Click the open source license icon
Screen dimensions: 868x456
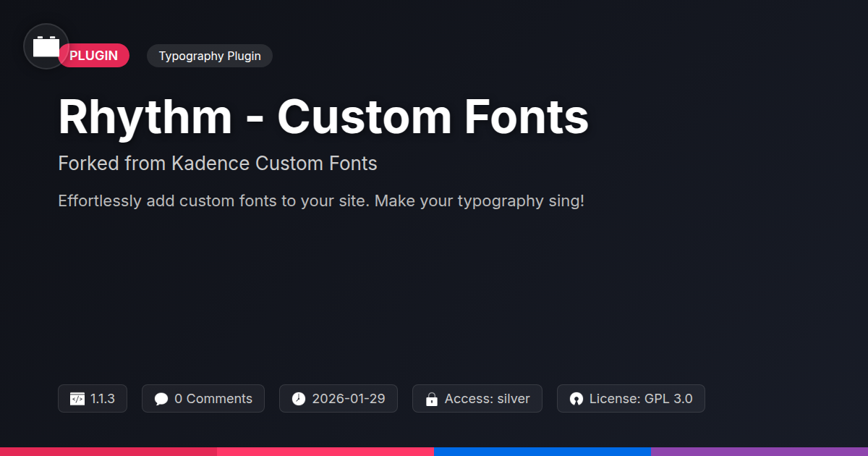576,399
